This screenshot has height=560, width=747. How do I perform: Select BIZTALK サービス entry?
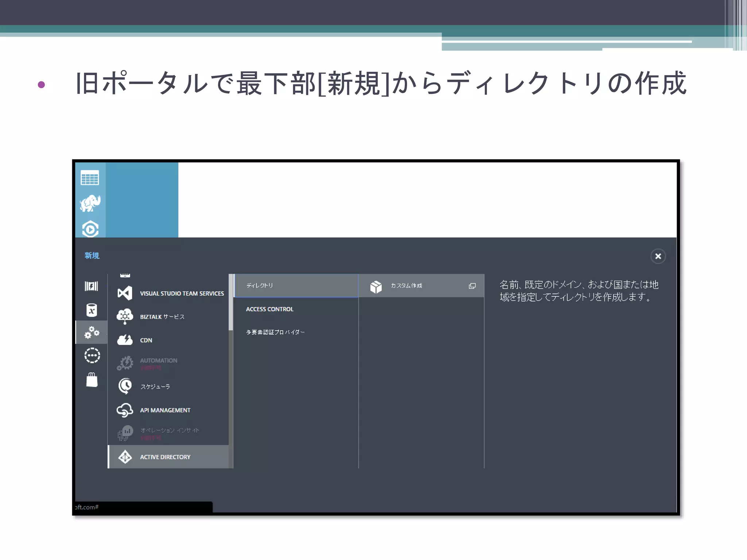[x=169, y=316]
